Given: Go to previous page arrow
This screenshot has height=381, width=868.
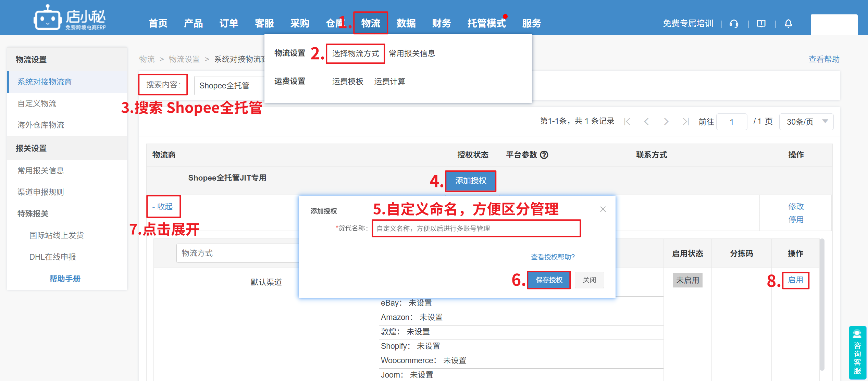Looking at the screenshot, I should point(646,122).
